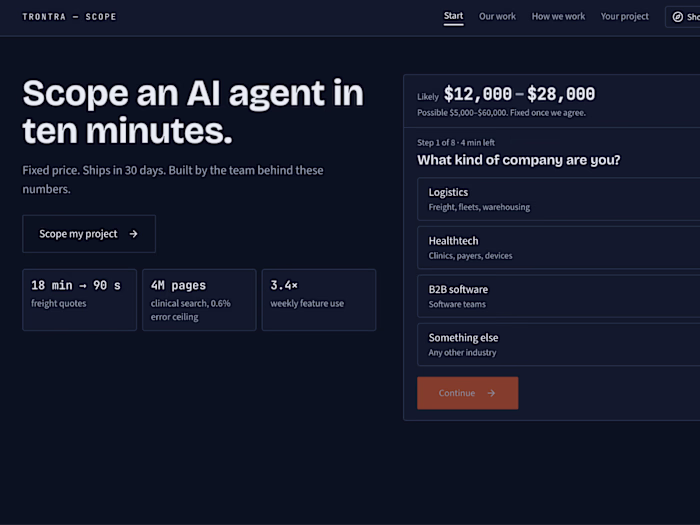The image size is (700, 525).
Task: Click Scope my project button
Action: coord(89,234)
